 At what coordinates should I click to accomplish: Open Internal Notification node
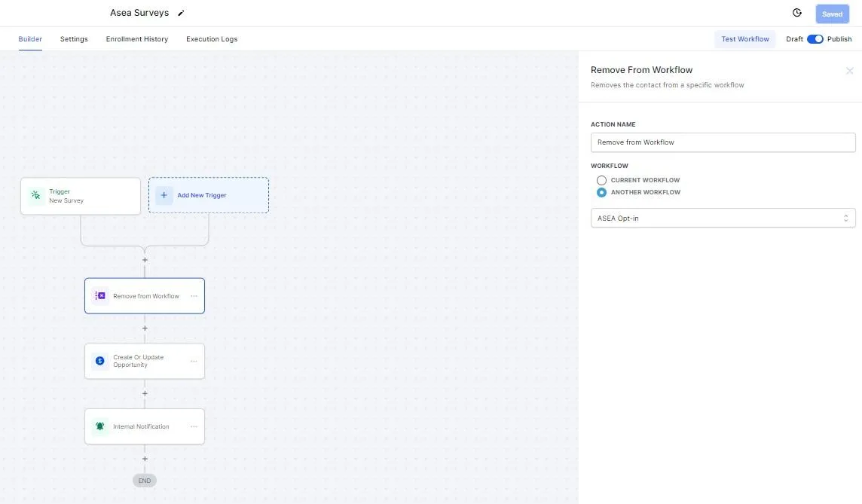point(145,426)
